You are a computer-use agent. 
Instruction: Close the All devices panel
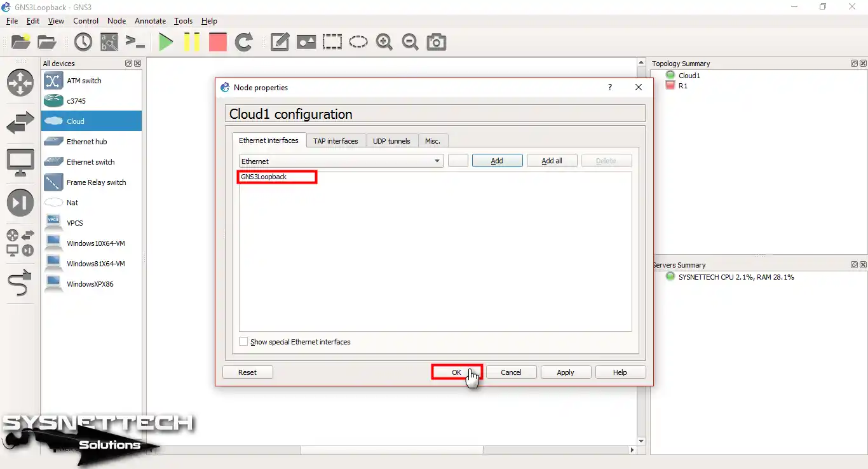(x=137, y=64)
